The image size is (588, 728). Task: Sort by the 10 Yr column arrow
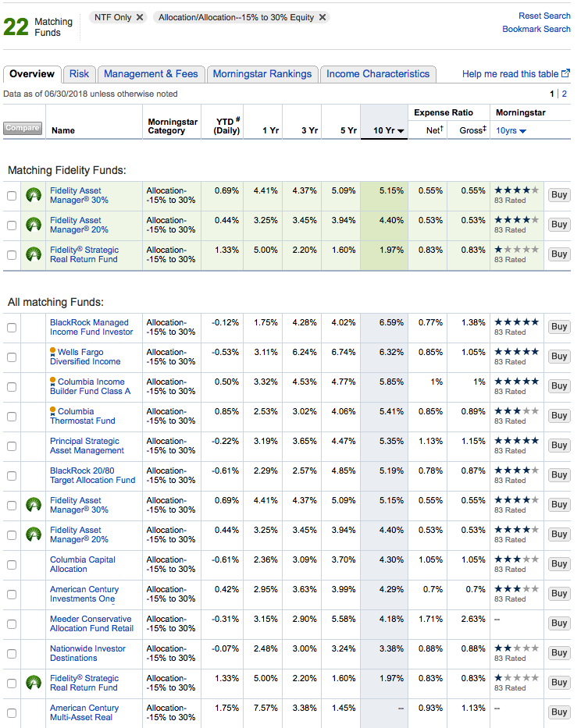point(401,131)
